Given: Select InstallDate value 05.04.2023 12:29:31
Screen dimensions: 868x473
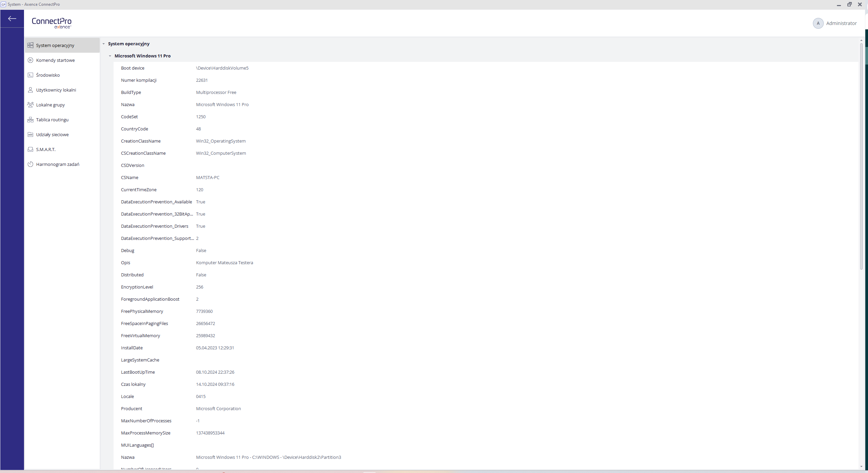Looking at the screenshot, I should tap(215, 348).
